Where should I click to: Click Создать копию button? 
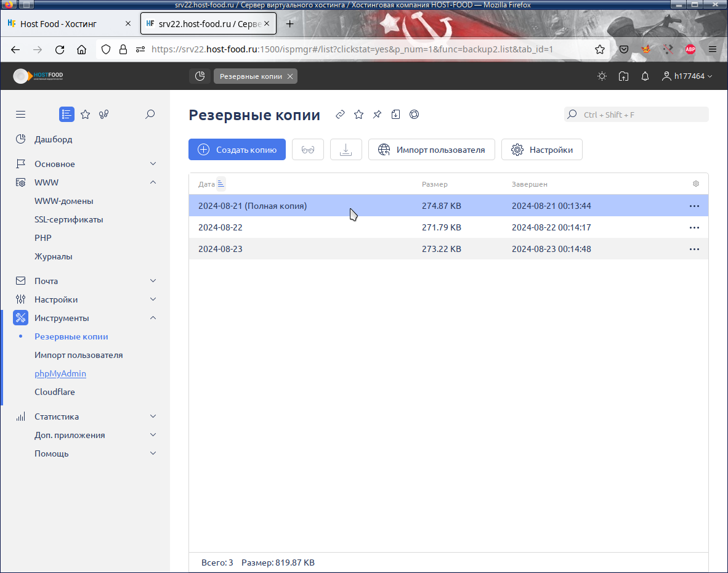pyautogui.click(x=237, y=150)
